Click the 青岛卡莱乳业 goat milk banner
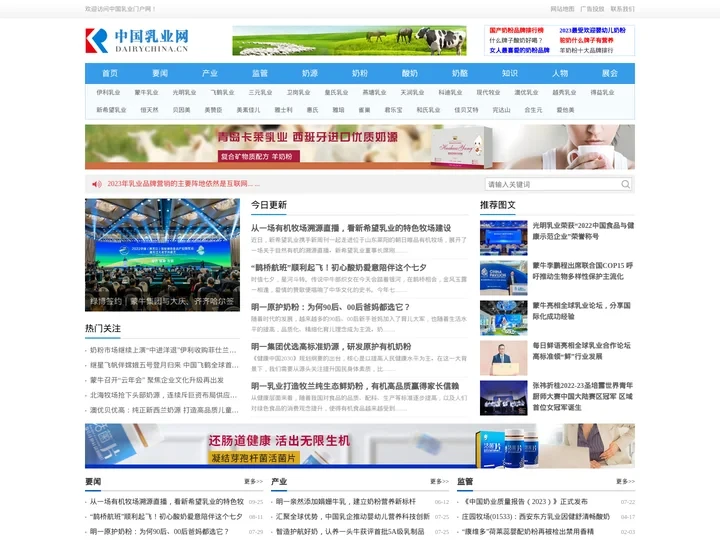 point(360,147)
